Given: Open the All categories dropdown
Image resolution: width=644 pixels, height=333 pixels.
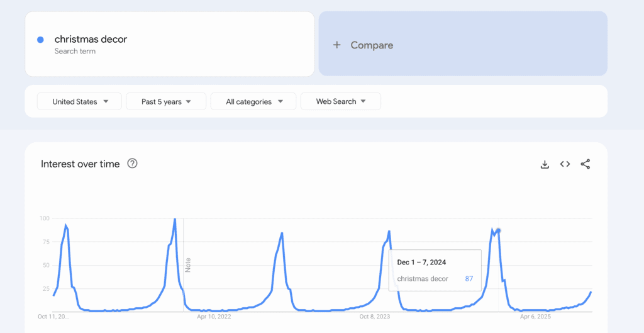Looking at the screenshot, I should 253,101.
